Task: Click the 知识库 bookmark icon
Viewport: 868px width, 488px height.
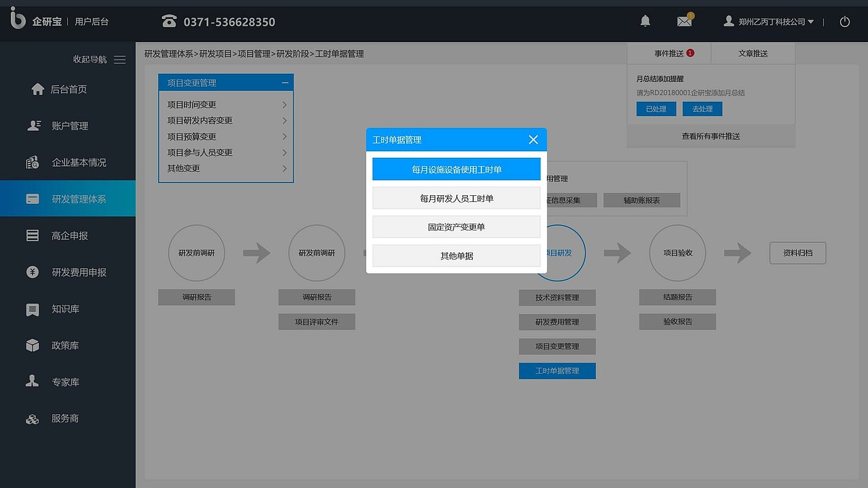Action: [x=33, y=310]
